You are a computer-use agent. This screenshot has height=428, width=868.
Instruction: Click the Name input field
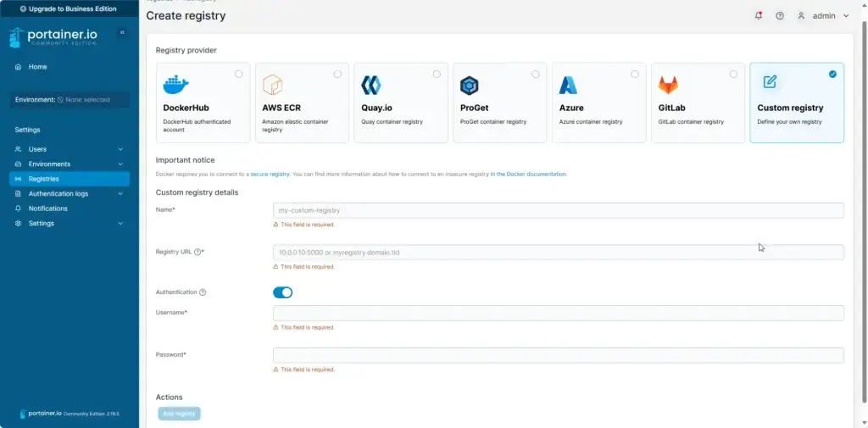click(558, 210)
